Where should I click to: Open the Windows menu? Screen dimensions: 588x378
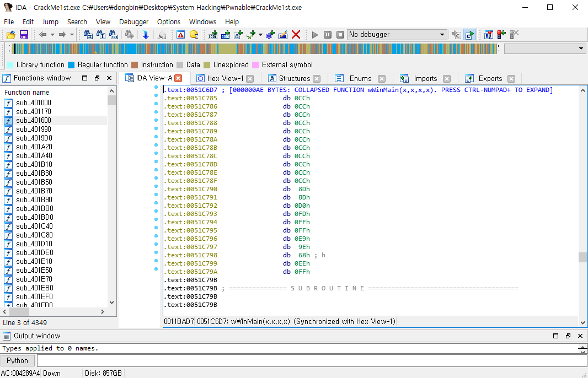click(202, 21)
